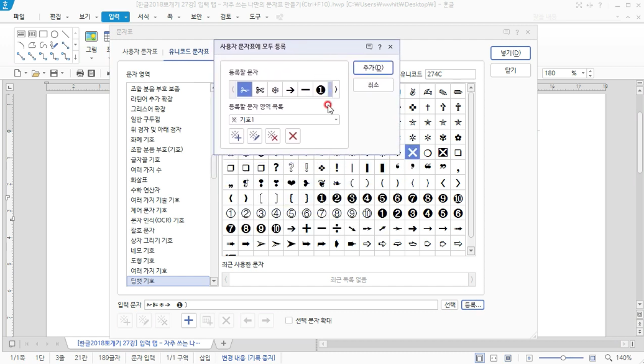Select the ellipse drawing shape tool
Image resolution: width=644 pixels, height=364 pixels.
[54, 34]
